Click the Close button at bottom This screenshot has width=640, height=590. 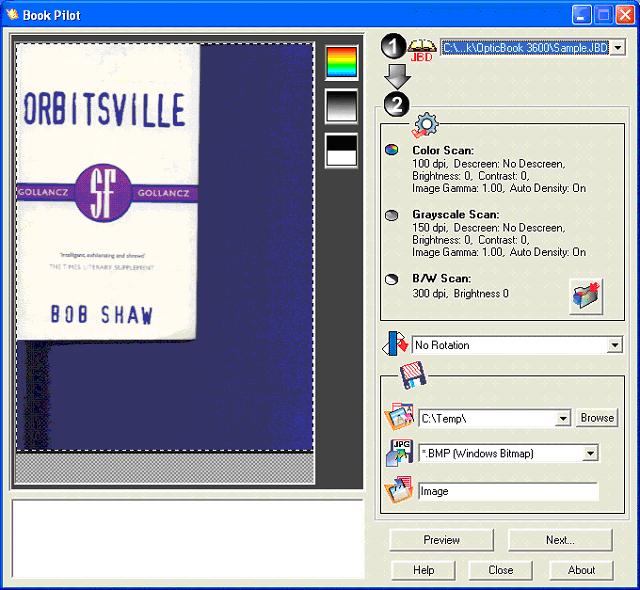click(501, 570)
